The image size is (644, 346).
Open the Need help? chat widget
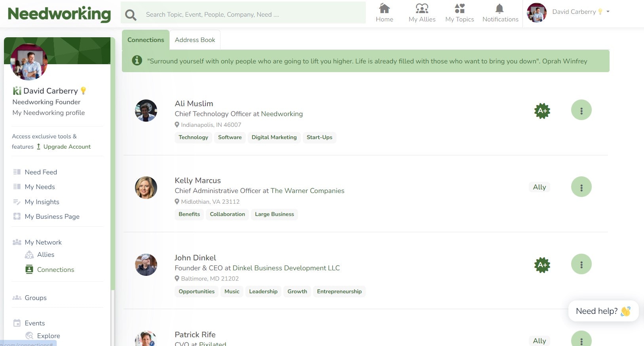(x=603, y=311)
